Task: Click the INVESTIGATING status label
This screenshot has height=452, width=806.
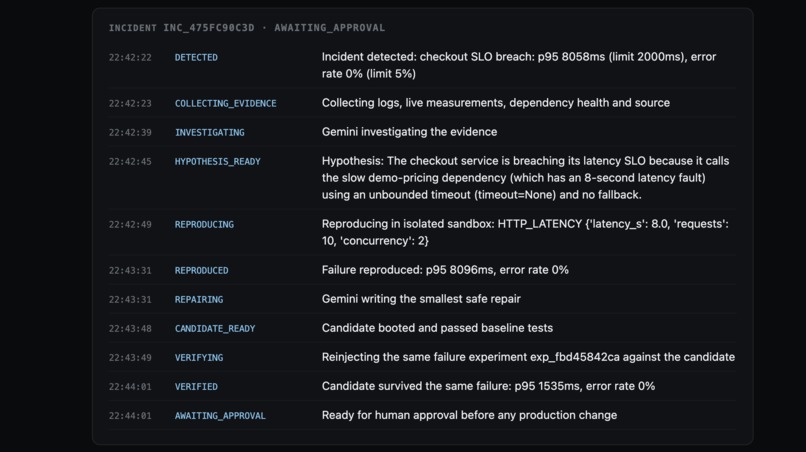Action: pyautogui.click(x=209, y=133)
